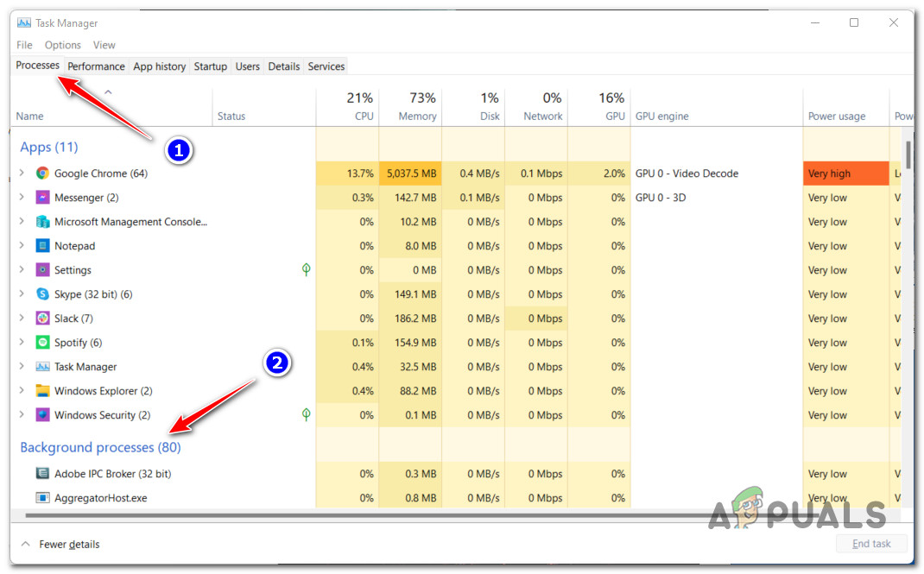Sort by the GPU engine column header
Viewport: 924px width, 574px height.
(717, 107)
